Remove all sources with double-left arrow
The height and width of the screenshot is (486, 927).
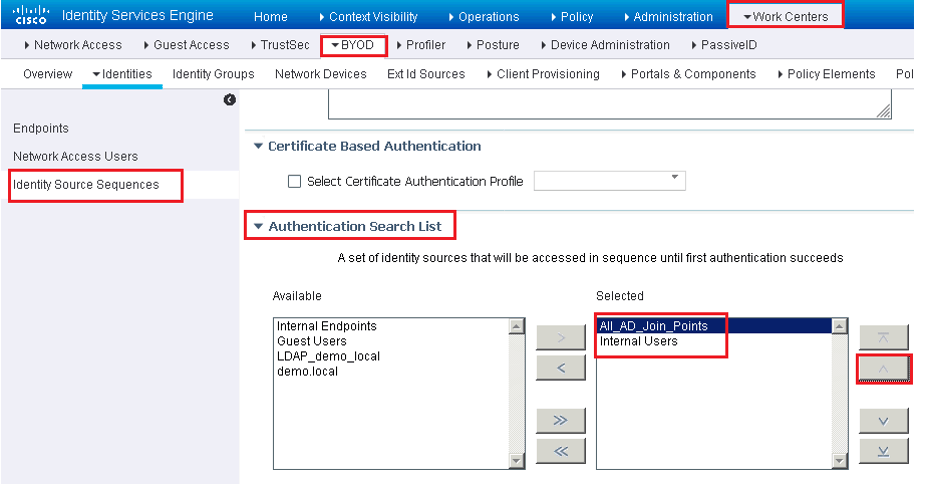[560, 451]
